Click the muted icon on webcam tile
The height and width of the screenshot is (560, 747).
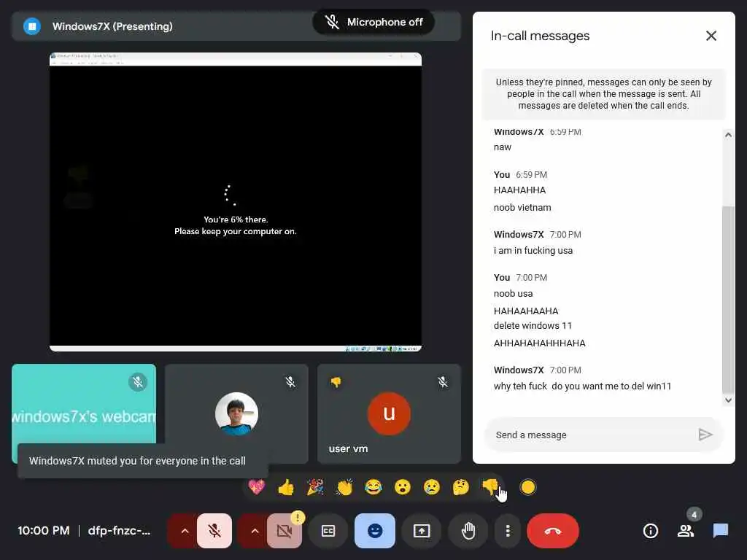[x=138, y=382]
